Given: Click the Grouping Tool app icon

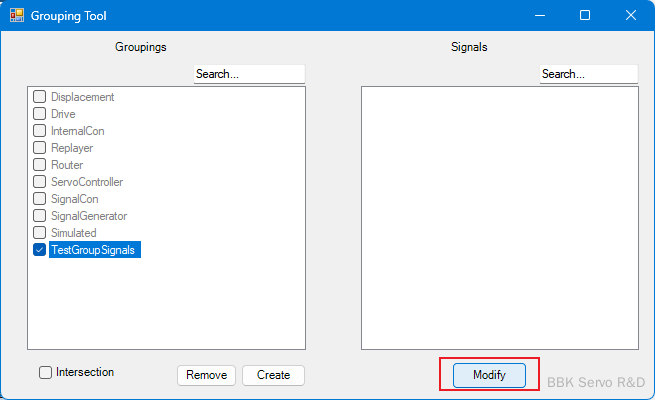Looking at the screenshot, I should (x=17, y=16).
